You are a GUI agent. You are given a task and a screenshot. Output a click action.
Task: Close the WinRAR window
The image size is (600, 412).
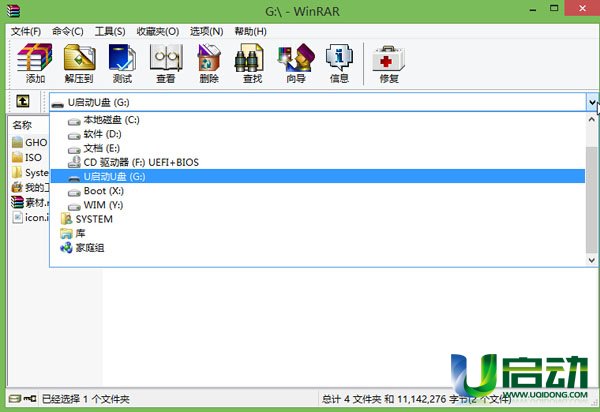coord(582,8)
